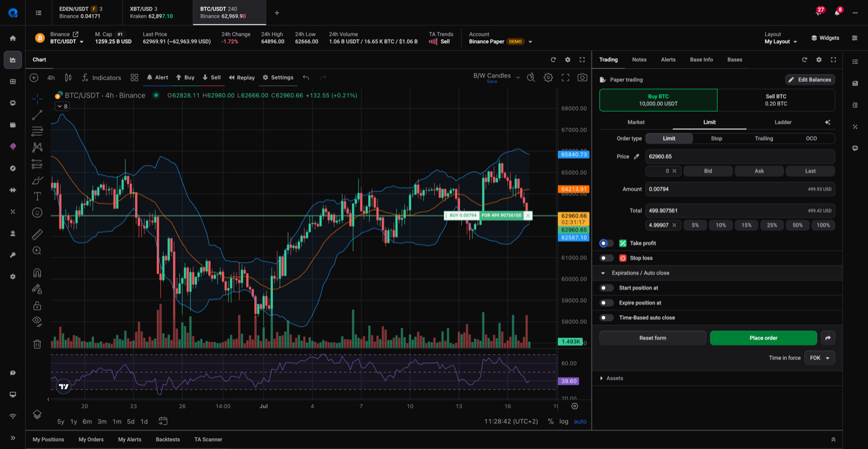Open the go-to-date calendar icon
868x449 pixels.
[x=163, y=421]
